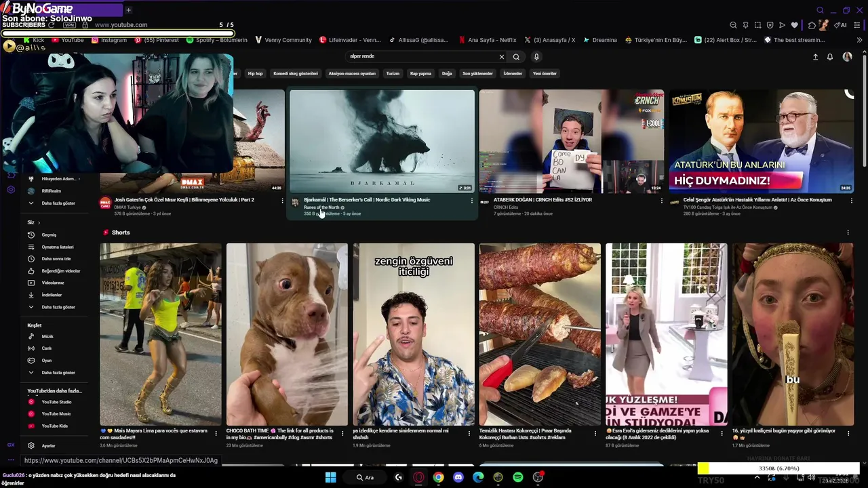Image resolution: width=868 pixels, height=488 pixels.
Task: Open Ana Sayfa - Netflix bookmark
Action: click(x=487, y=40)
